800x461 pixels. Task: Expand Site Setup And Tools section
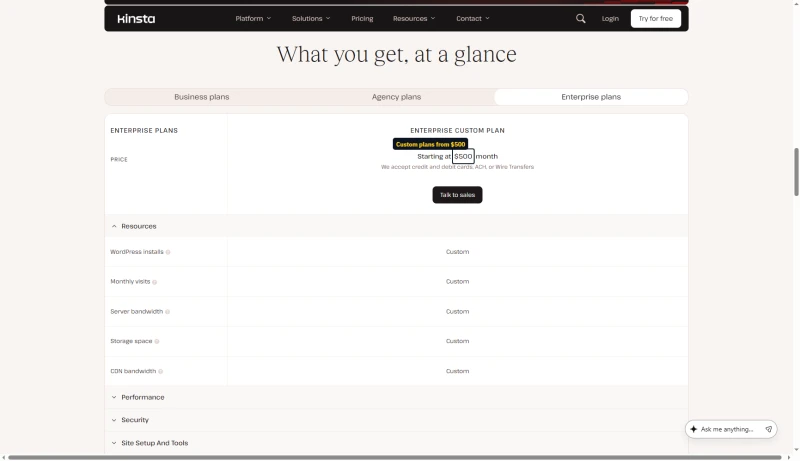tap(396, 443)
